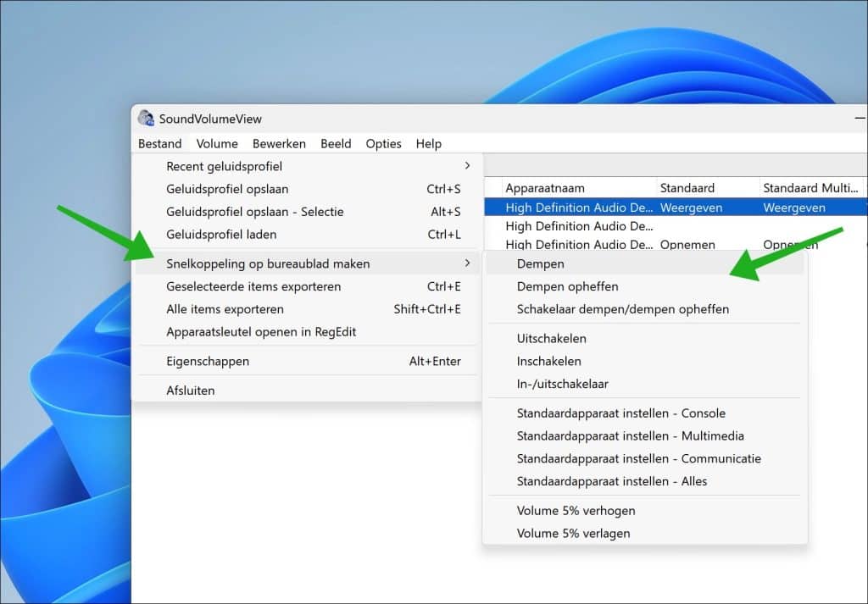Image resolution: width=868 pixels, height=604 pixels.
Task: Choose 'Alle items exporteren'
Action: (306, 309)
